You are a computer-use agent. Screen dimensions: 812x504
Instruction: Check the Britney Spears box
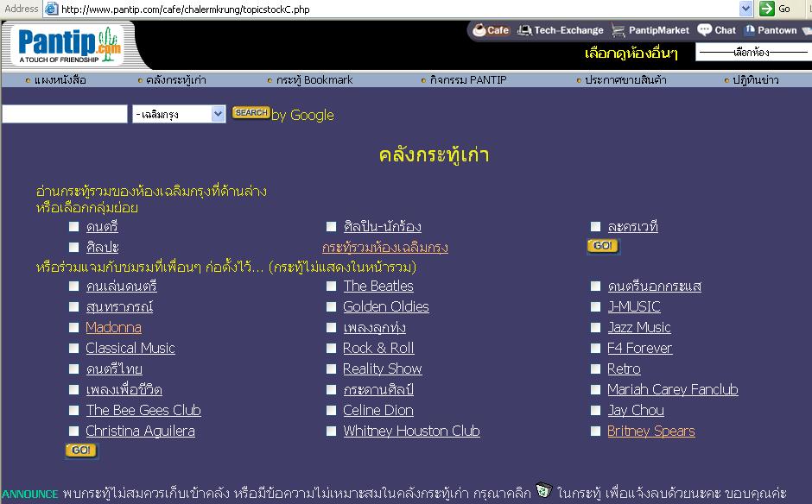(x=595, y=431)
